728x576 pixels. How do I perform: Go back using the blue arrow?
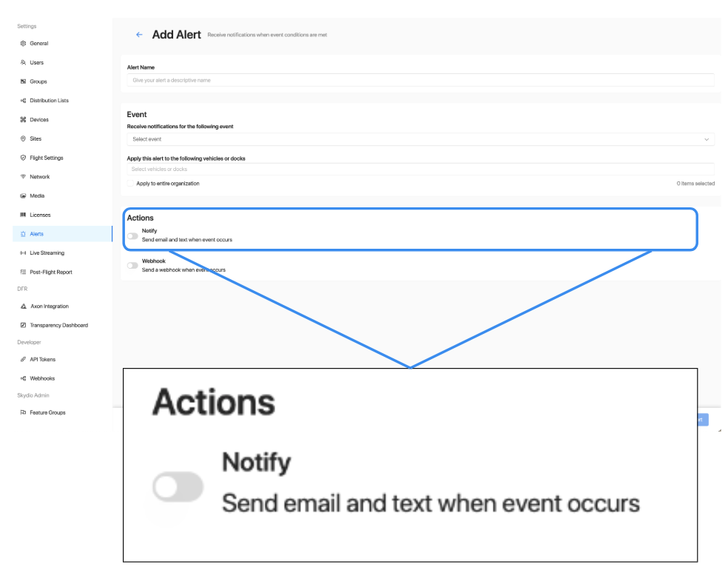tap(139, 34)
